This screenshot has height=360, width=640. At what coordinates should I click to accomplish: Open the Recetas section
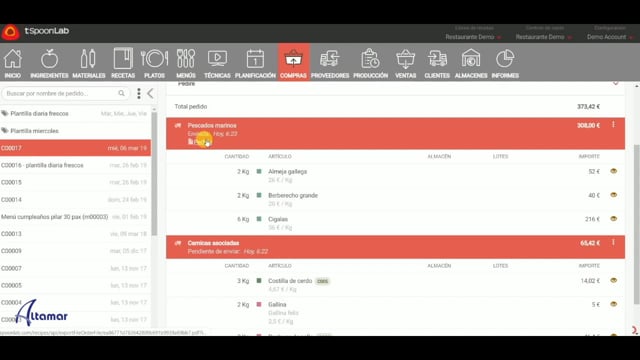[123, 63]
